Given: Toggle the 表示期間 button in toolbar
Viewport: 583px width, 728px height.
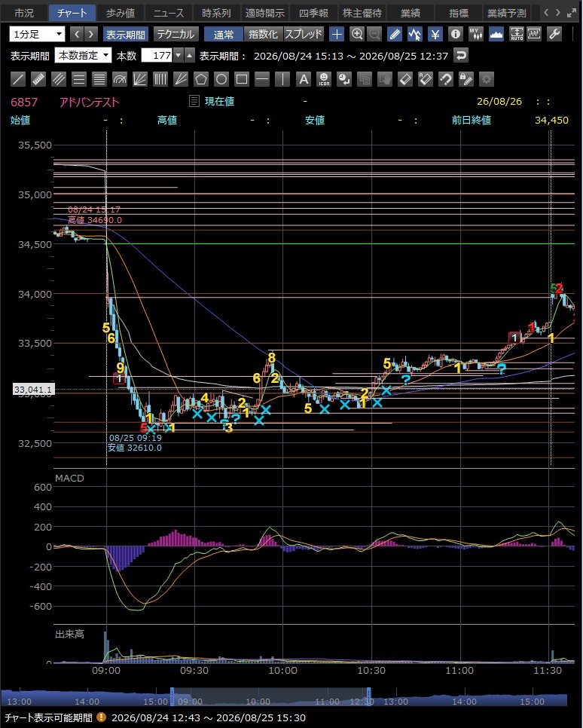Looking at the screenshot, I should click(x=125, y=35).
